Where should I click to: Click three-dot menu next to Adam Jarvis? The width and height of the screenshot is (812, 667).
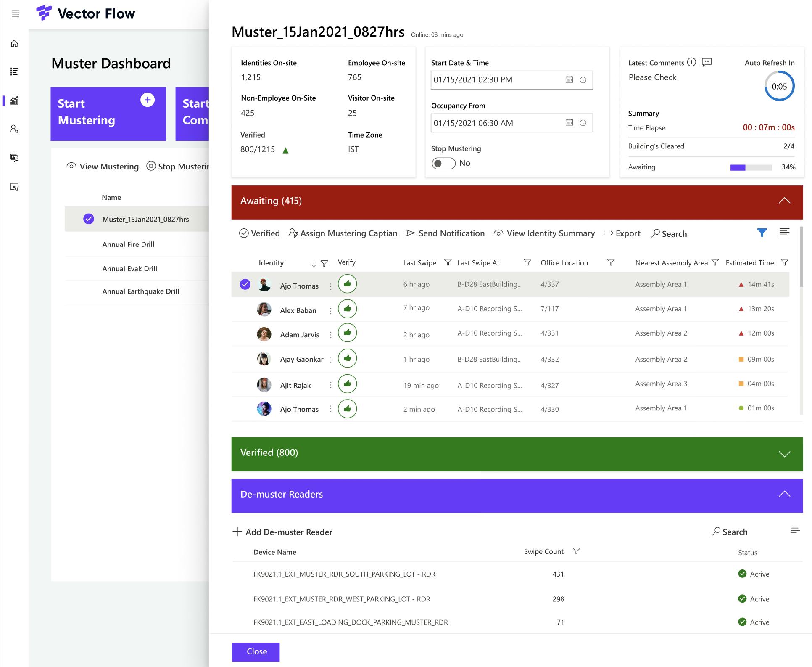(331, 335)
